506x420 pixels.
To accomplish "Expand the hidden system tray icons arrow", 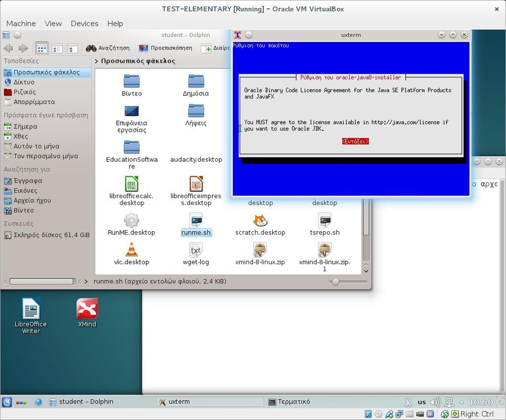I will coord(462,402).
